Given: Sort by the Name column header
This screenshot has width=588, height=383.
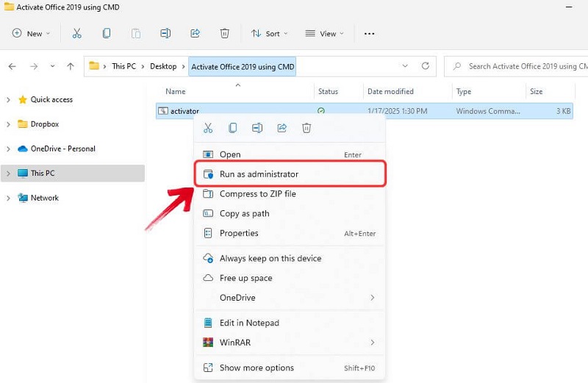Looking at the screenshot, I should point(176,92).
